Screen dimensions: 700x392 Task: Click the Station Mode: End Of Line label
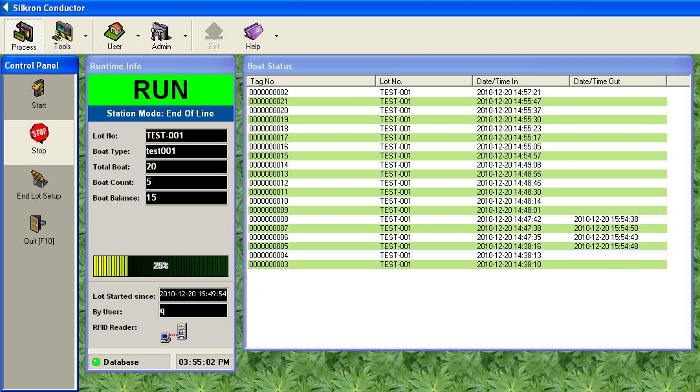pyautogui.click(x=160, y=113)
